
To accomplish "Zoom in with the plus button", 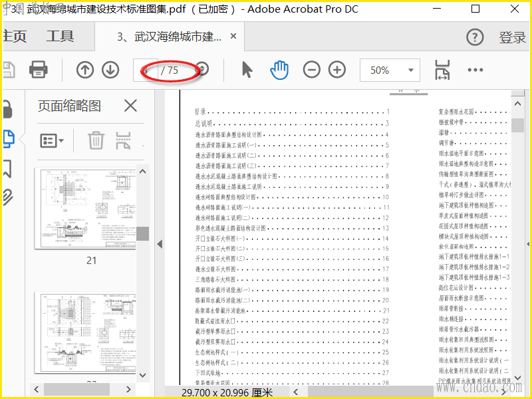I will click(337, 70).
